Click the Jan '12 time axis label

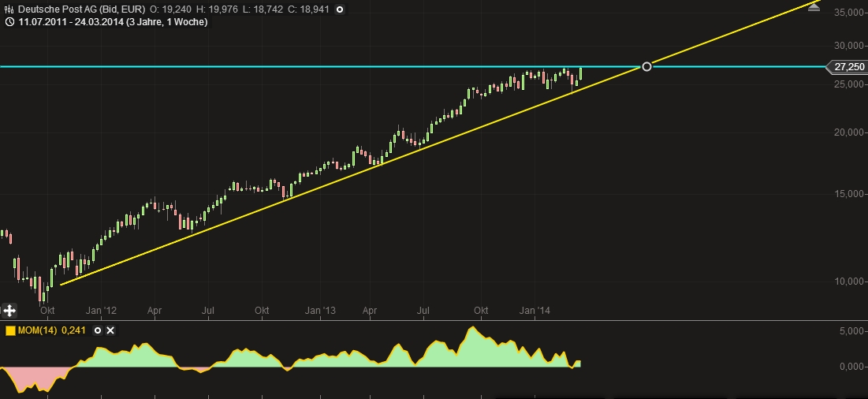(x=101, y=311)
